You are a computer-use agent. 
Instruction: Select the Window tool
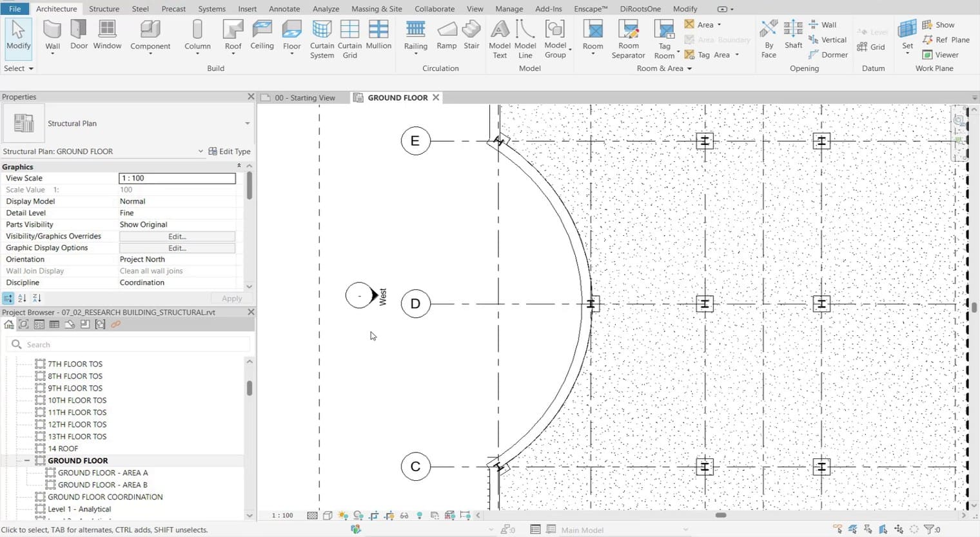(x=107, y=35)
